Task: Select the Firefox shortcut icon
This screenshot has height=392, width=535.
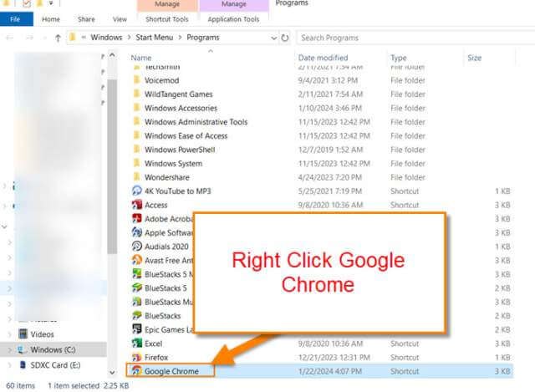Action: (x=137, y=357)
